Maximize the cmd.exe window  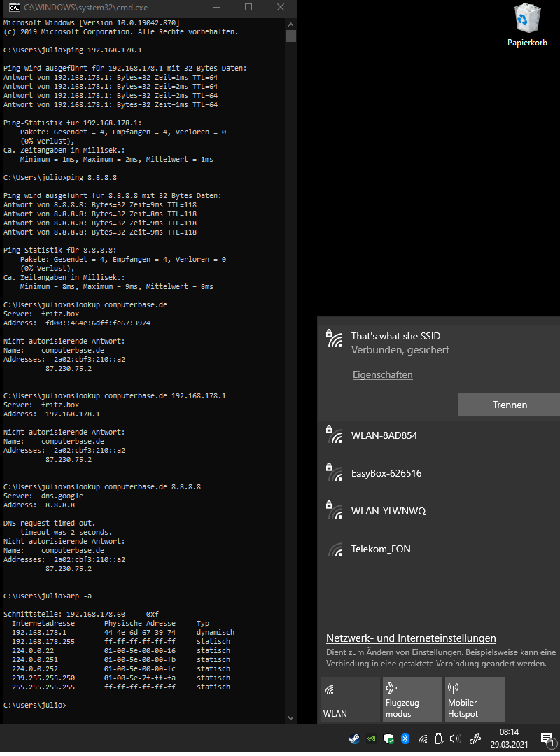pyautogui.click(x=248, y=7)
